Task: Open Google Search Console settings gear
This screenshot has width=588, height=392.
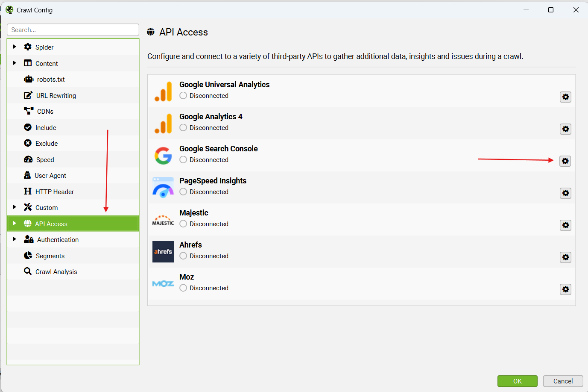Action: point(565,161)
